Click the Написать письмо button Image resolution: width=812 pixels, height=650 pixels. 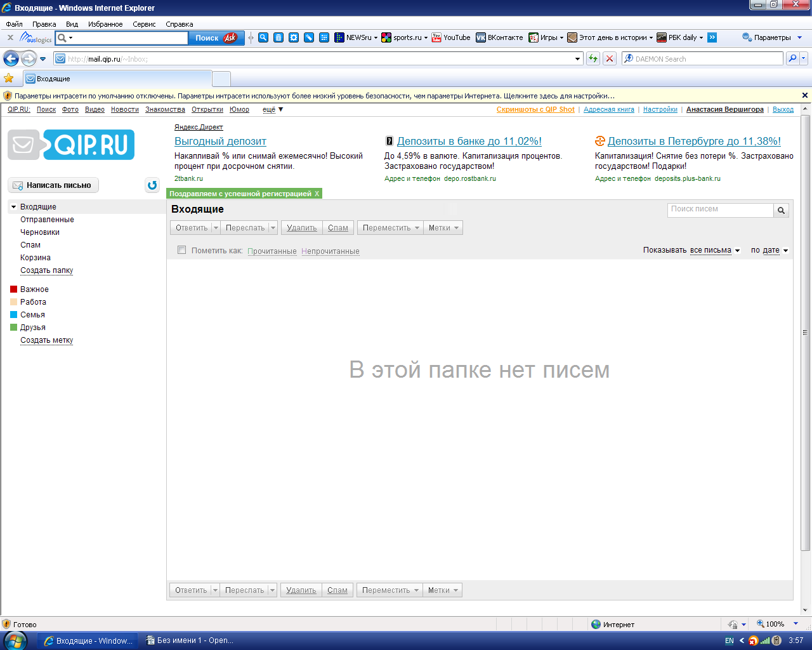point(53,185)
